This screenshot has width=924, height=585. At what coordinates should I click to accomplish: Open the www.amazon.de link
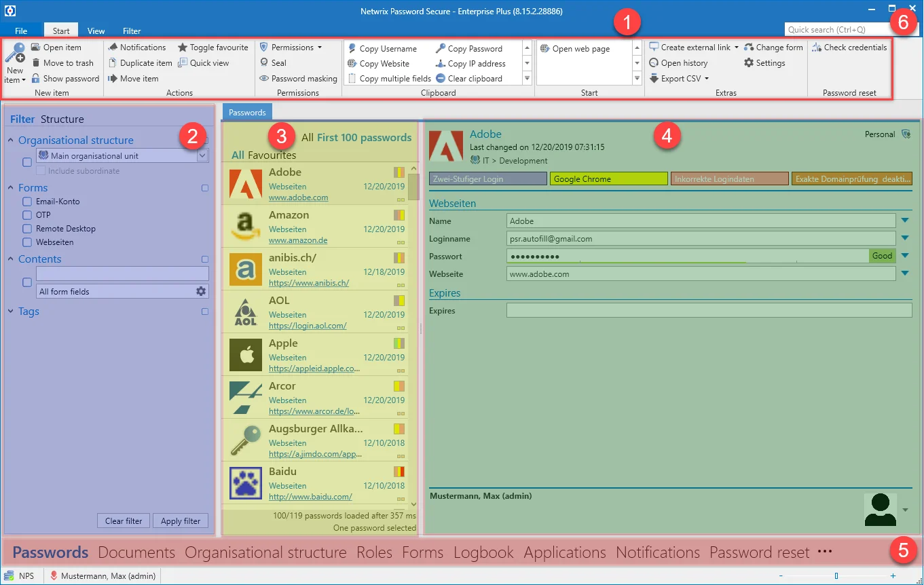[298, 240]
